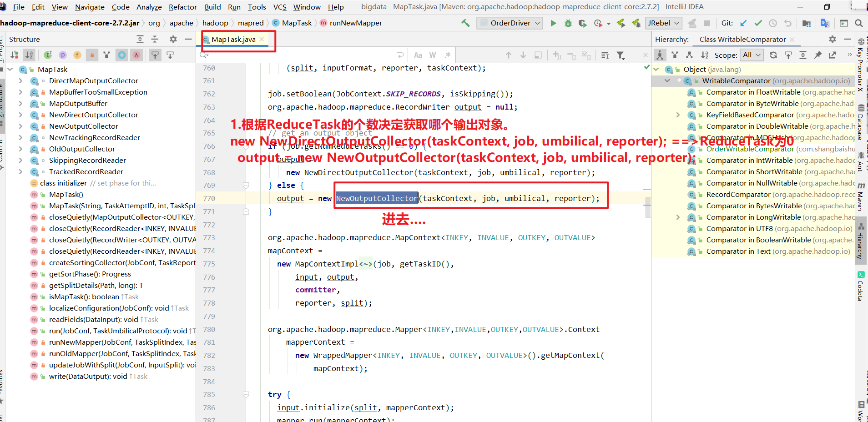Screen dimensions: 868x422
Task: Open Structure panel settings gear
Action: pyautogui.click(x=173, y=39)
